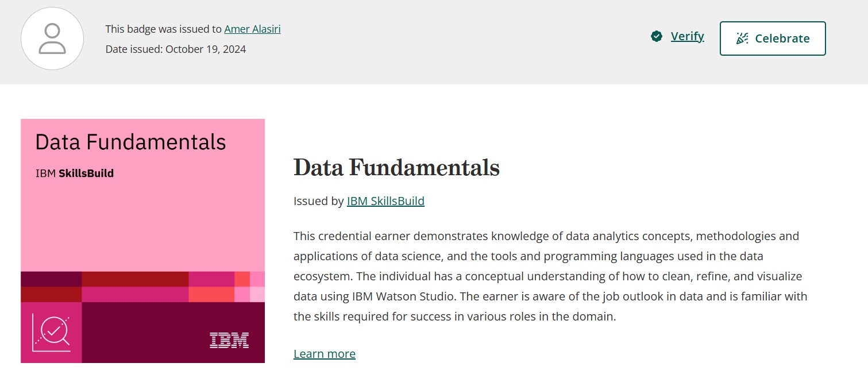Click the credential description paragraph

tap(550, 276)
